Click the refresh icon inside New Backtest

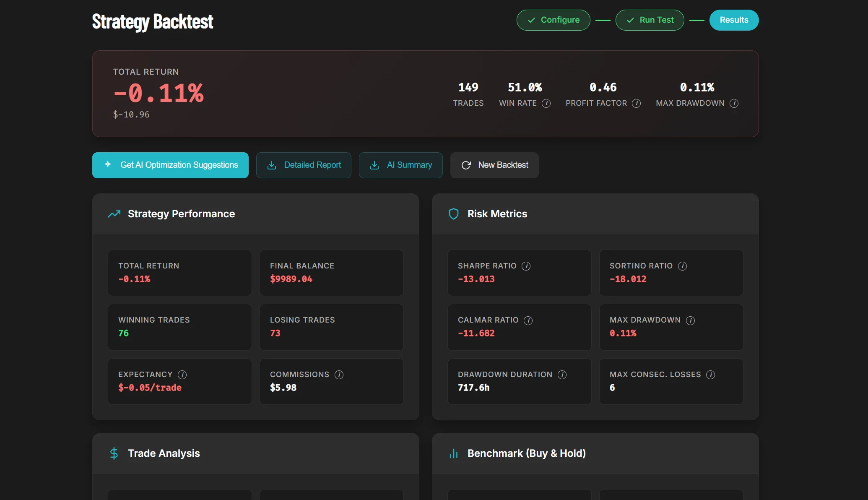[x=466, y=165]
